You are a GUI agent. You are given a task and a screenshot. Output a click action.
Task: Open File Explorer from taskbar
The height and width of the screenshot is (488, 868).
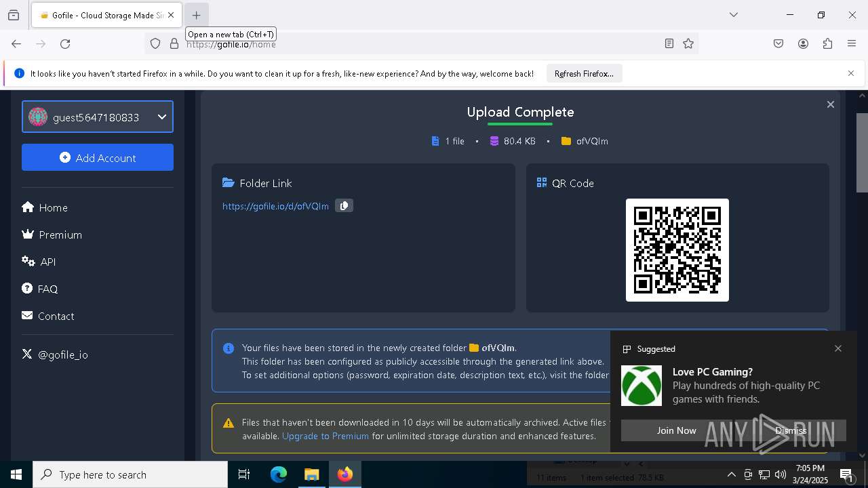311,474
